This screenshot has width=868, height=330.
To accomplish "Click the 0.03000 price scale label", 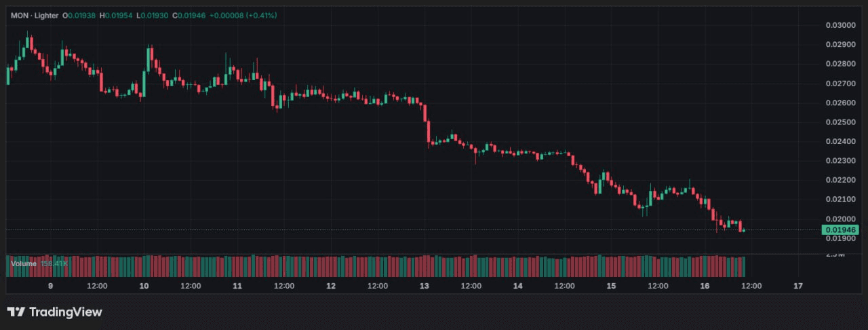I will click(x=840, y=25).
